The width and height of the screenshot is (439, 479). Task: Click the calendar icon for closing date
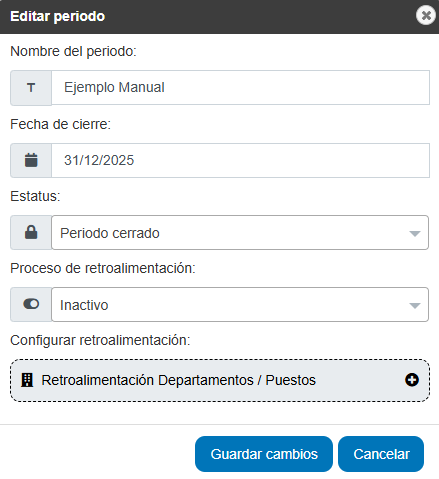(x=31, y=160)
